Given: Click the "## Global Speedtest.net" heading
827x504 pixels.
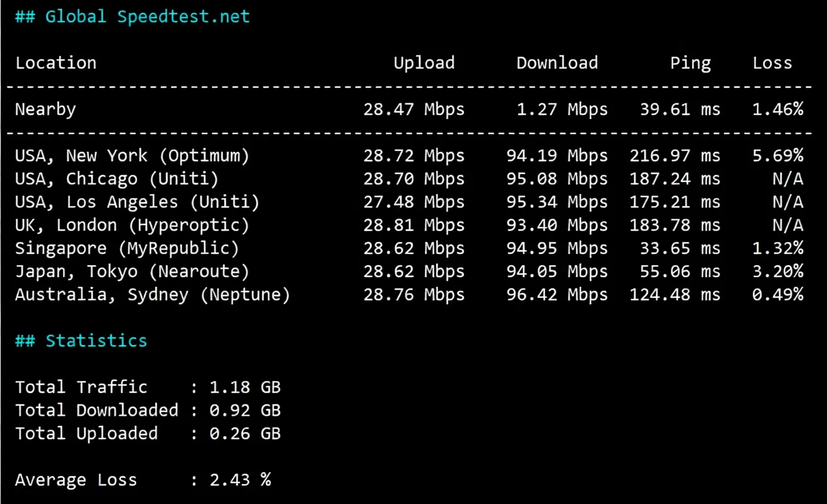Looking at the screenshot, I should (x=132, y=16).
